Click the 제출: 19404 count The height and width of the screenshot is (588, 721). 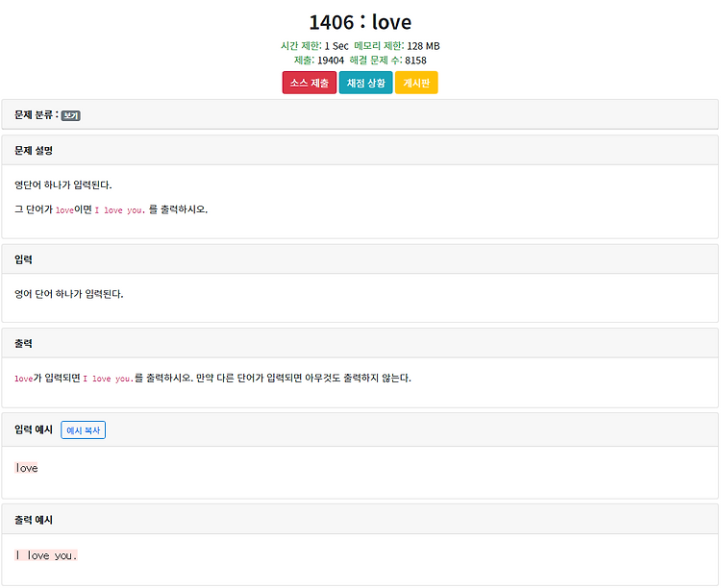(x=319, y=61)
